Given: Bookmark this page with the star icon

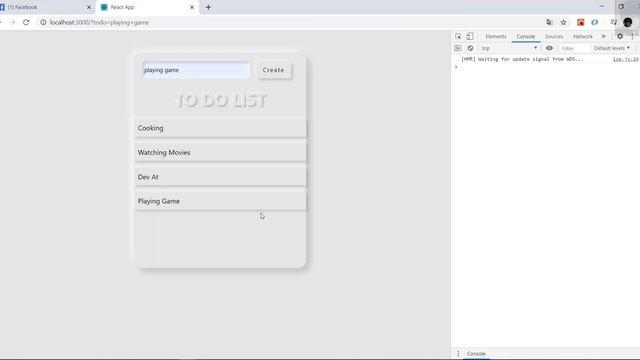Looking at the screenshot, I should coord(564,22).
